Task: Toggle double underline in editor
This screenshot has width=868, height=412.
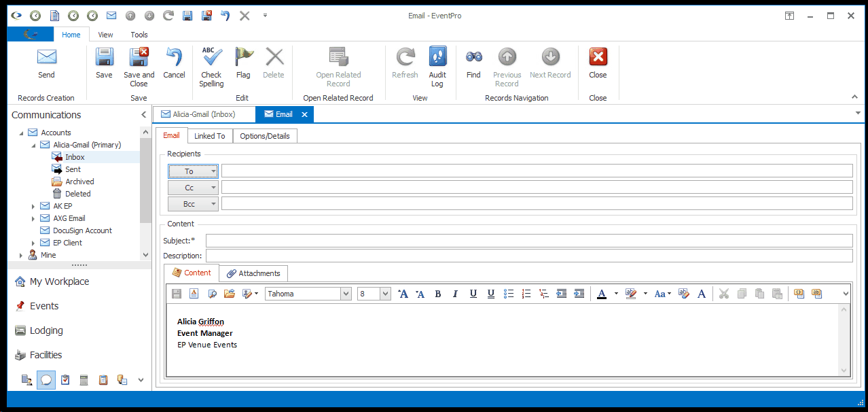Action: pyautogui.click(x=490, y=294)
